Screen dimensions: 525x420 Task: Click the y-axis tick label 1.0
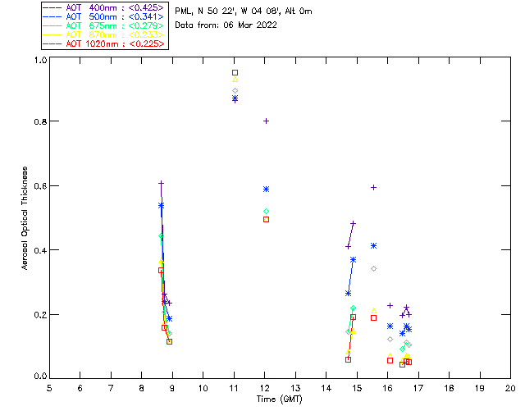(40, 60)
